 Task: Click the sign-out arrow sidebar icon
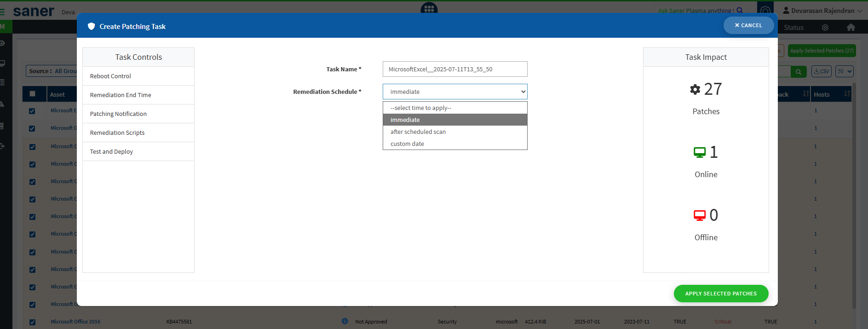point(2,146)
